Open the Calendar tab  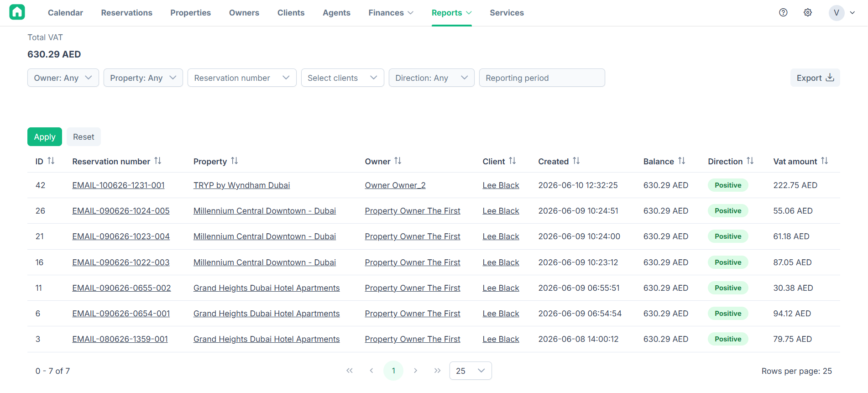[x=65, y=13]
